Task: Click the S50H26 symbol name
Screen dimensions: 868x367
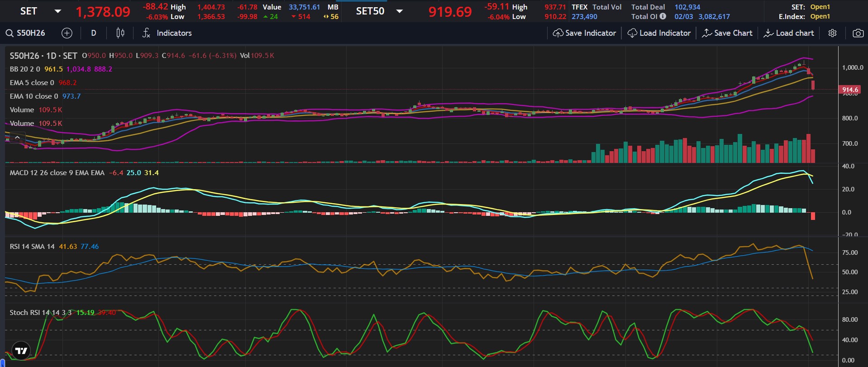Action: click(31, 33)
